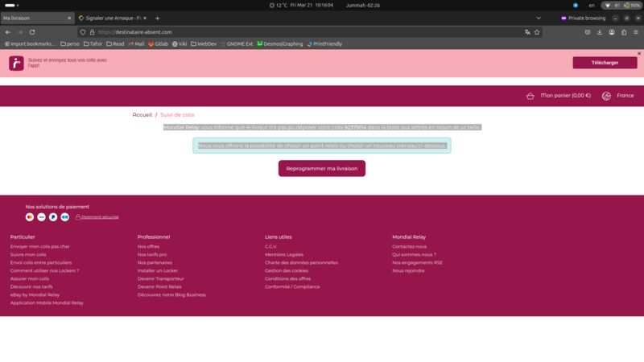The image size is (644, 362).
Task: Open the Read bookmarks folder
Action: tap(115, 44)
